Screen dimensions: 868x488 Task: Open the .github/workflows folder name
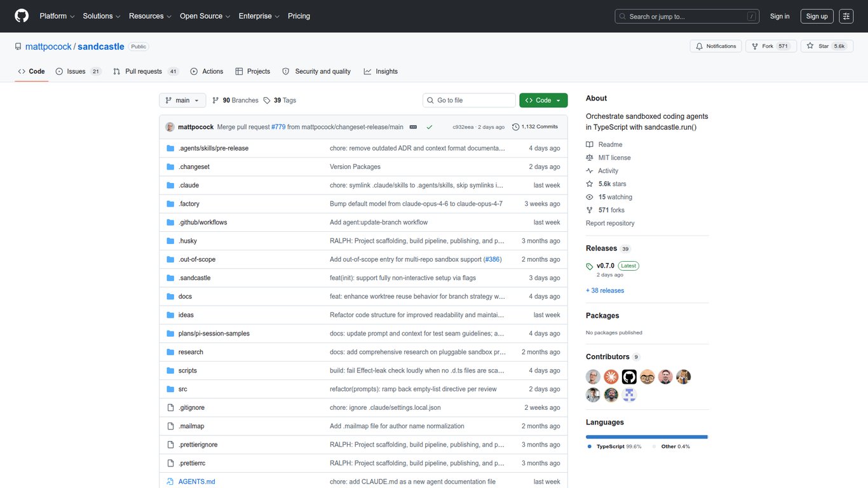click(x=203, y=222)
